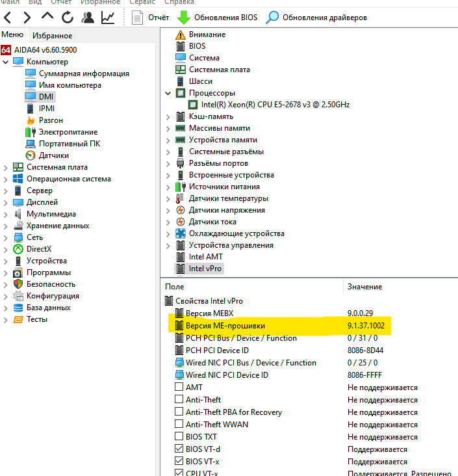The height and width of the screenshot is (476, 458).
Task: Expand Устройства памяти node
Action: [x=168, y=140]
